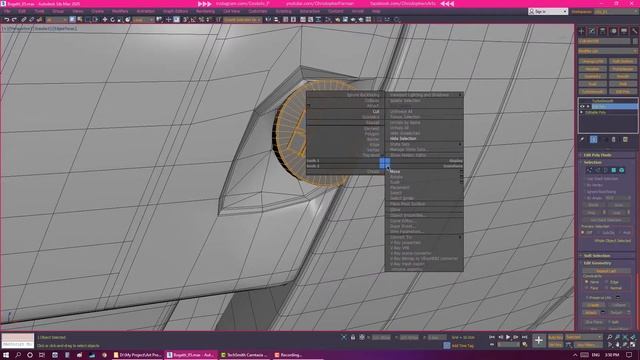Choose Move in the quad menu
Screen dimensions: 640x360
pos(395,172)
